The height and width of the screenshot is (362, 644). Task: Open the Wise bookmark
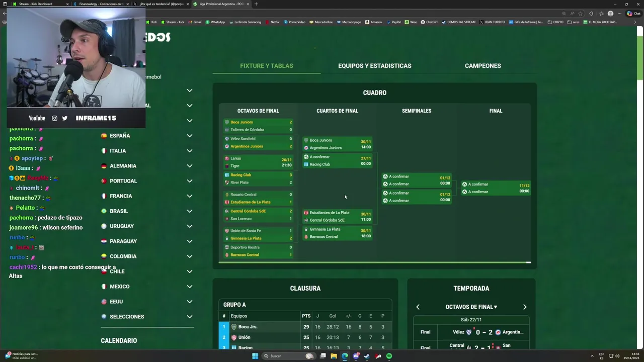click(411, 22)
